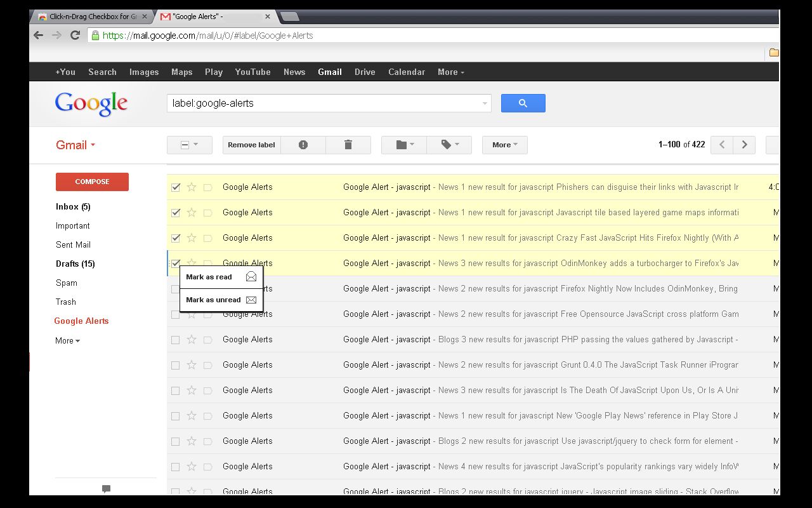Go to older conversations with the right arrow

pos(744,145)
